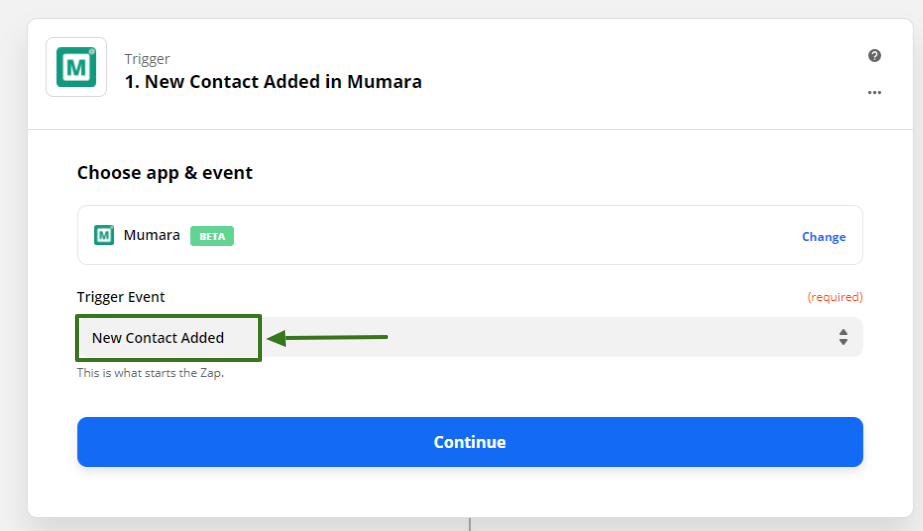Click the hint This is what starts the Zap
Viewport: 923px width, 531px height.
(x=151, y=373)
